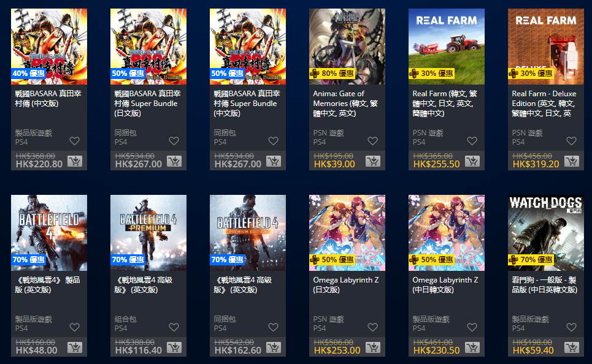This screenshot has width=592, height=364.
Task: Add Omega Labyrinth Z HK$253.00 to cart
Action: click(x=372, y=348)
